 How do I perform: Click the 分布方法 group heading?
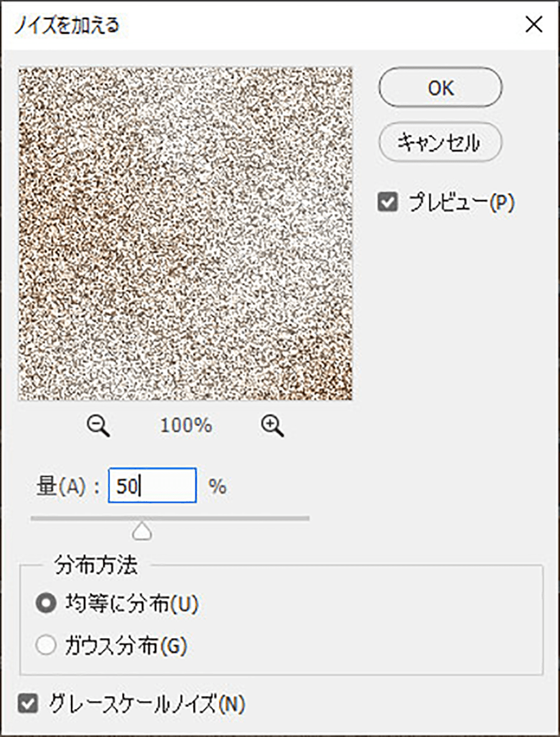(96, 566)
